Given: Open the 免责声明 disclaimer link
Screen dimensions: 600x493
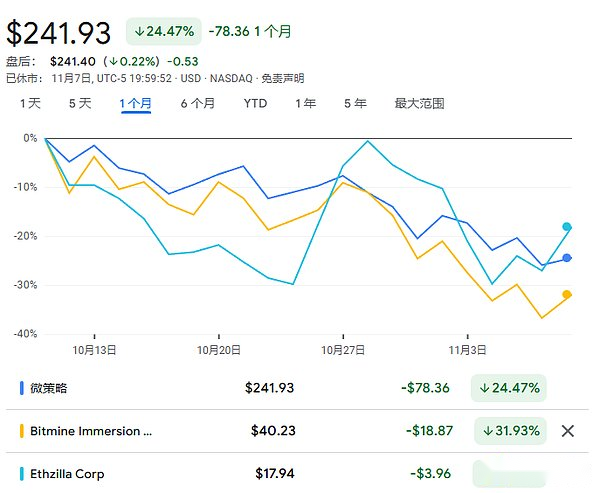Looking at the screenshot, I should pos(283,78).
